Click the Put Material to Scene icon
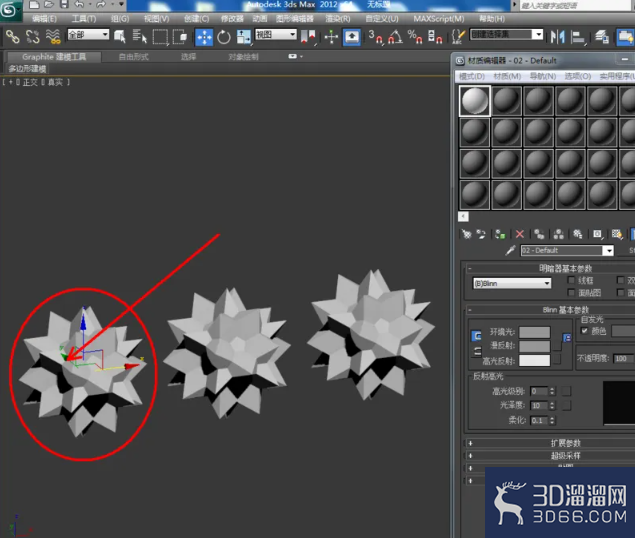This screenshot has width=635, height=538. pos(481,234)
